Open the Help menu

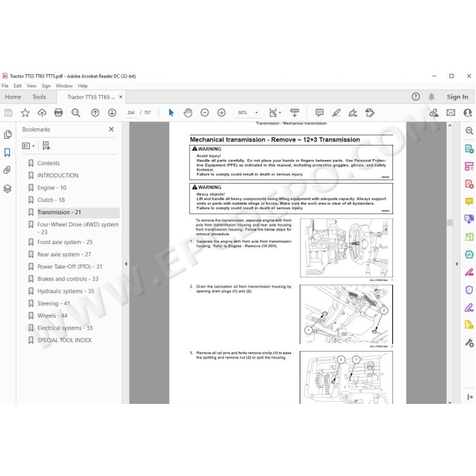(x=82, y=86)
